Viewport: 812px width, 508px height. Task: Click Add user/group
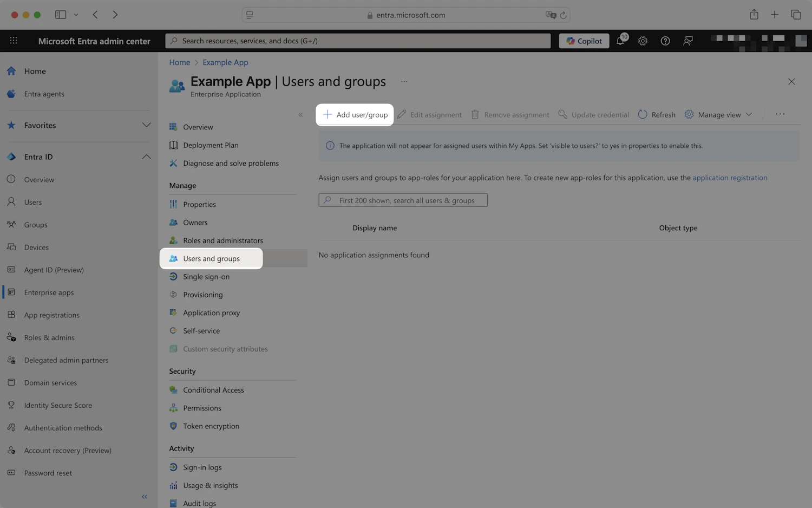click(355, 115)
